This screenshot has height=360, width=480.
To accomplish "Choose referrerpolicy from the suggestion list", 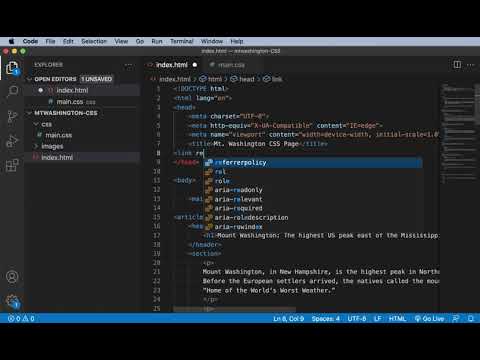I will 313,163.
